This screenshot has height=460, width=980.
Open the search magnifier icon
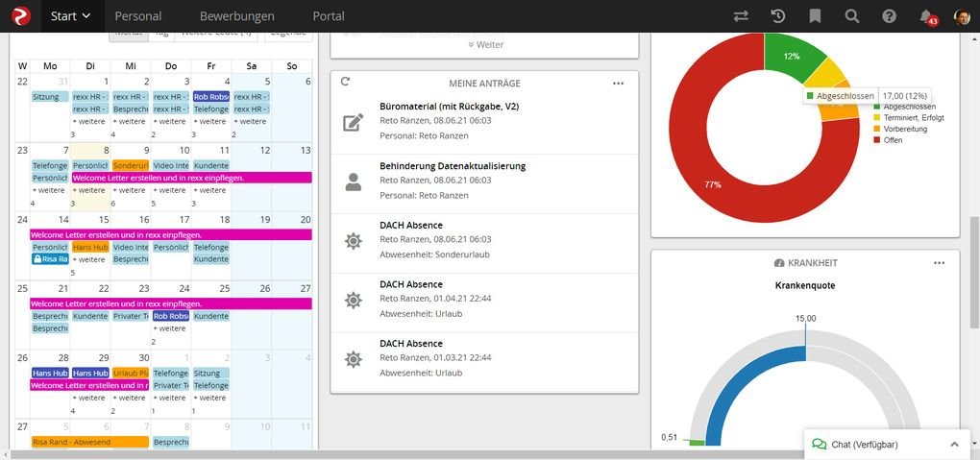click(852, 16)
